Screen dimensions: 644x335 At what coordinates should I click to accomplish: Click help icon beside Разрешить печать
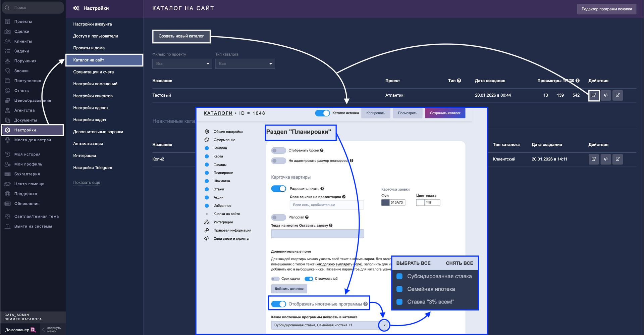(322, 189)
